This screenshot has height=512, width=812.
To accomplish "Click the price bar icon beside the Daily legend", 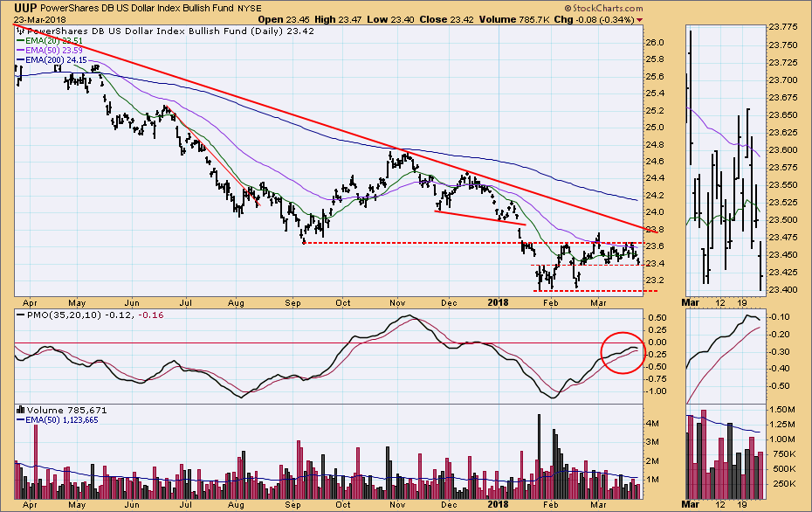I will pyautogui.click(x=21, y=31).
